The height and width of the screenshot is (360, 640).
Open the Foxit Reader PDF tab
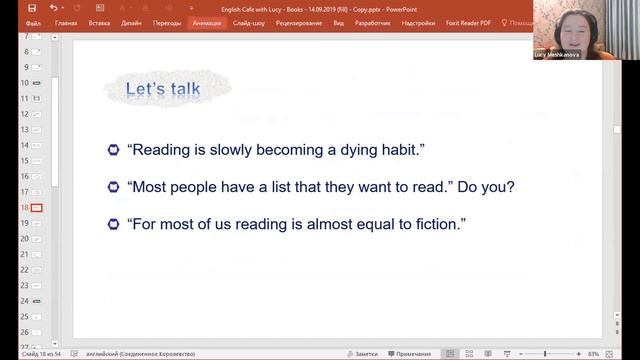pos(468,23)
